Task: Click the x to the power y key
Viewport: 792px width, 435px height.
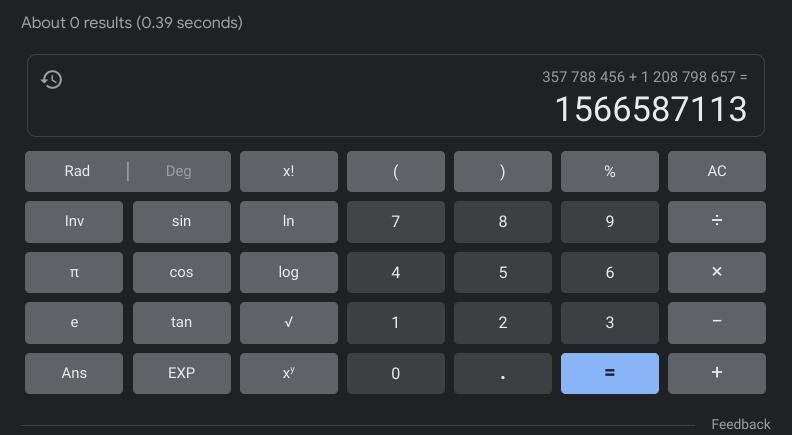Action: (289, 373)
